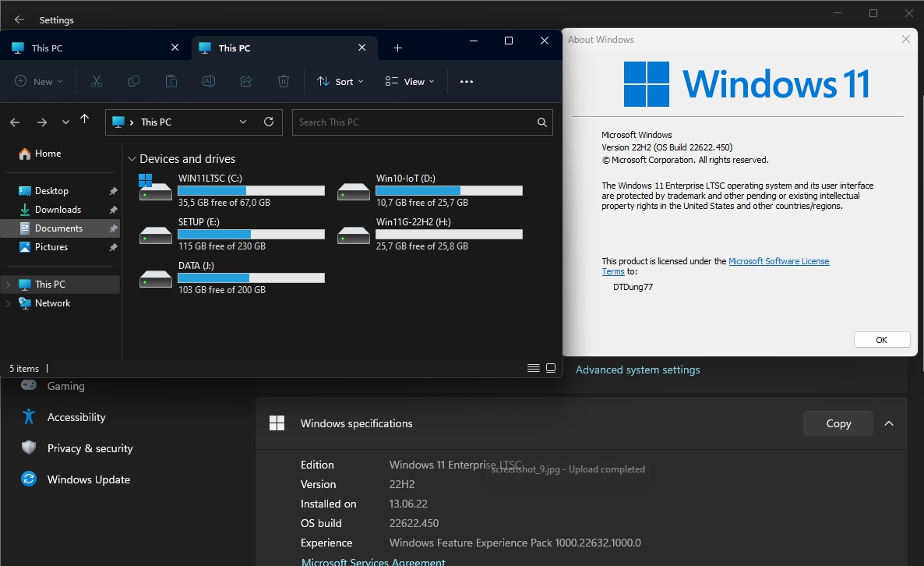Open Advanced system settings link

(x=637, y=370)
